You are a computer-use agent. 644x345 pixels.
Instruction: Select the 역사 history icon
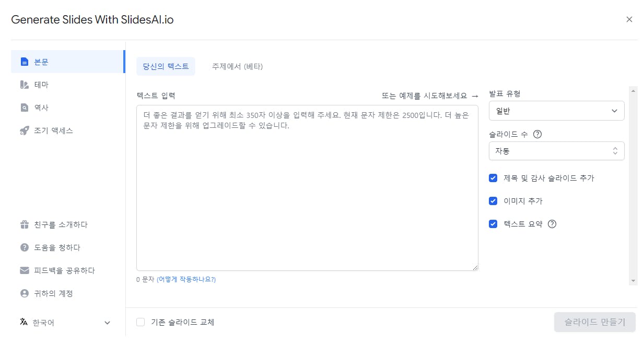(24, 108)
